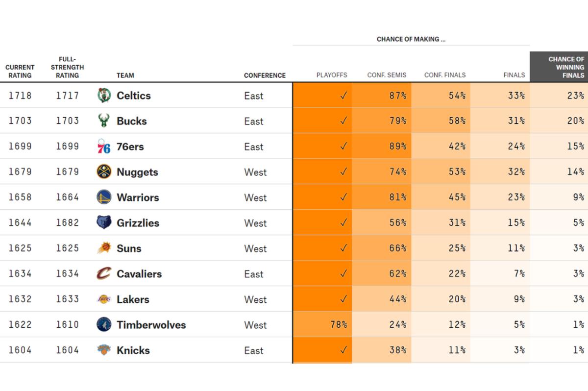Click the Warriors team logo

pos(104,197)
